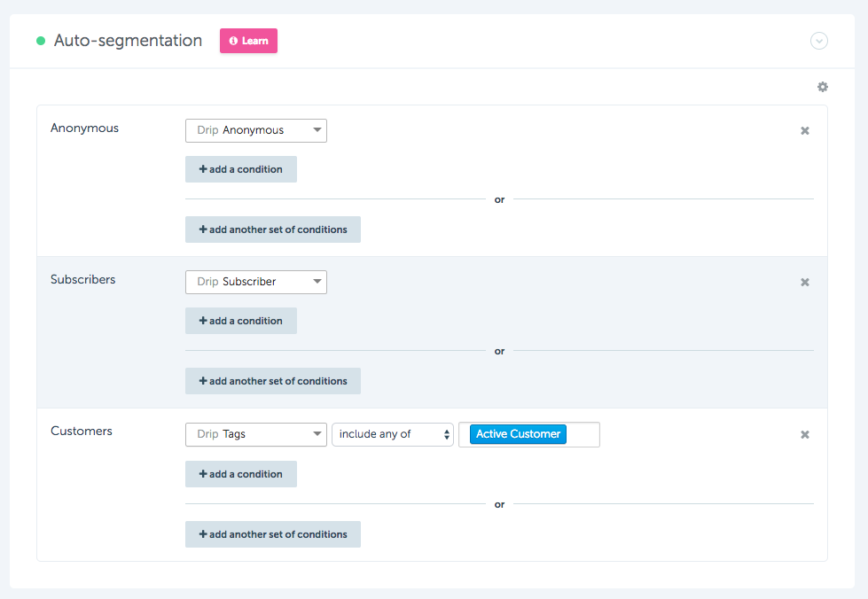
Task: Click the tags input field beside Active Customer
Action: (583, 434)
